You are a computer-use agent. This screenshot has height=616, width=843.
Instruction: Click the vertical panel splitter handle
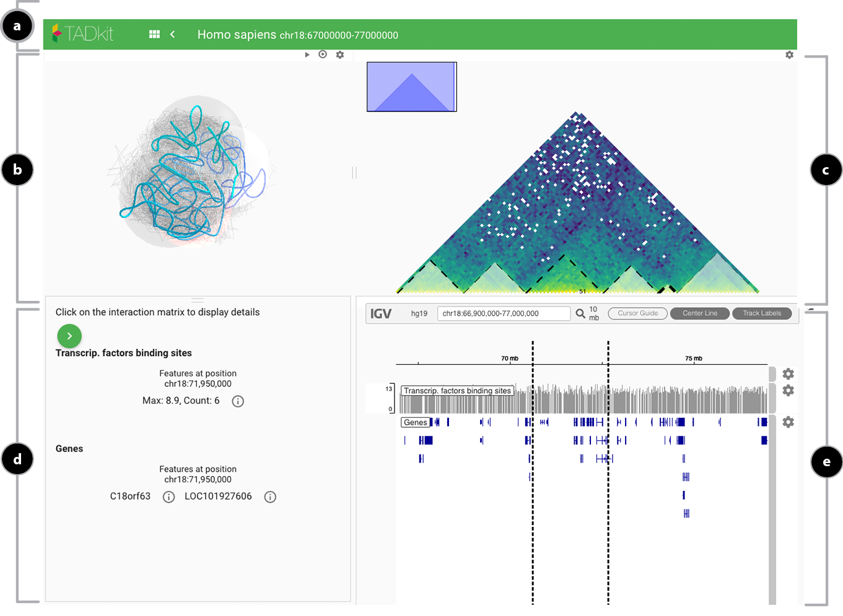pyautogui.click(x=354, y=173)
